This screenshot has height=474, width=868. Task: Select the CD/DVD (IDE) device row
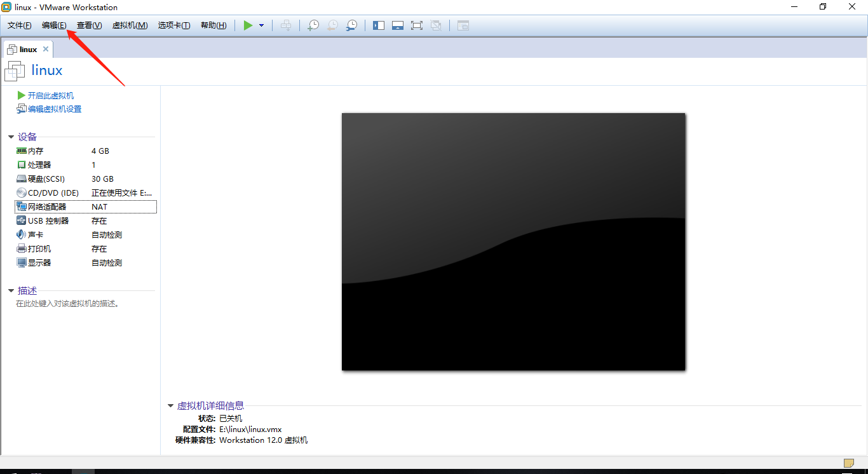click(86, 193)
